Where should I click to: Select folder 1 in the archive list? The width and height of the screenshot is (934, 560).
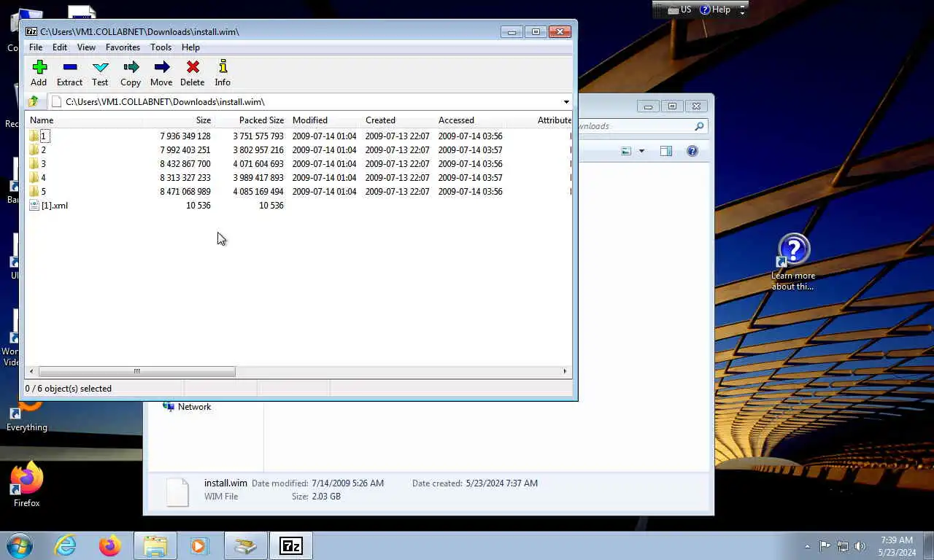(43, 136)
